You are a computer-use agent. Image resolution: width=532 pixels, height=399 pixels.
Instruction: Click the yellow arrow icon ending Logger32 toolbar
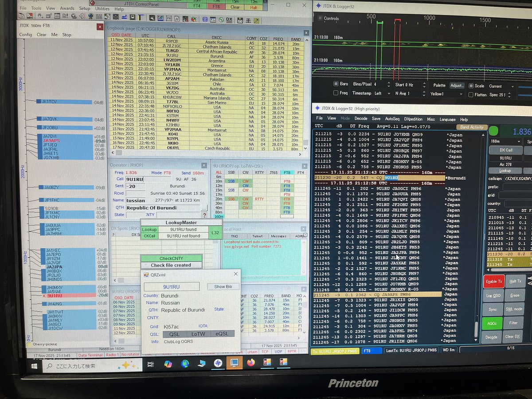pyautogui.click(x=257, y=20)
